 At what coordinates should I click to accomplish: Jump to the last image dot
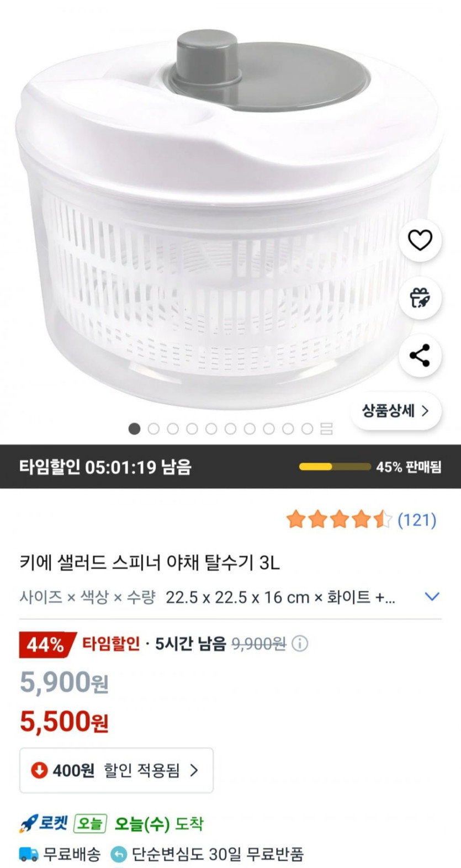coord(308,428)
